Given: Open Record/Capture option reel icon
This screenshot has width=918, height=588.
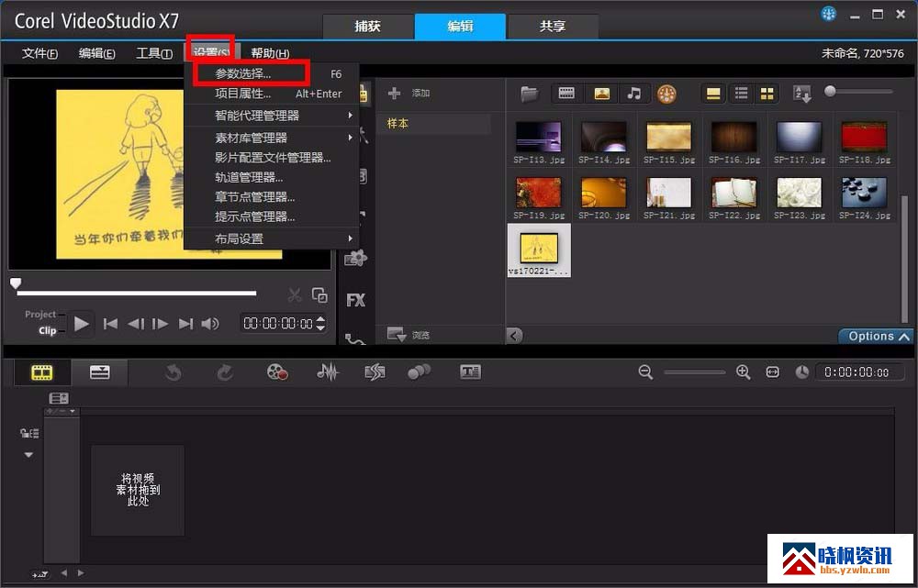Looking at the screenshot, I should pyautogui.click(x=277, y=372).
